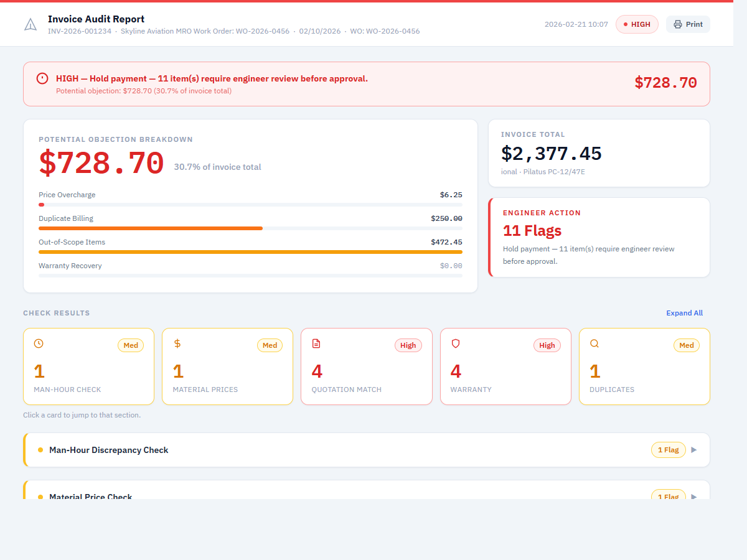Click the Expand All link
The height and width of the screenshot is (560, 747).
click(684, 312)
